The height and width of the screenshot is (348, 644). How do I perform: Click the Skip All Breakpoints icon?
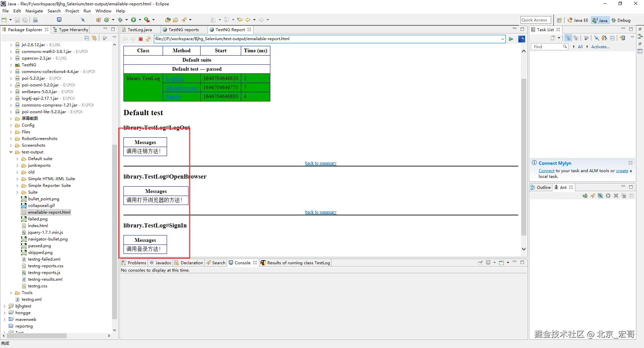[83, 20]
